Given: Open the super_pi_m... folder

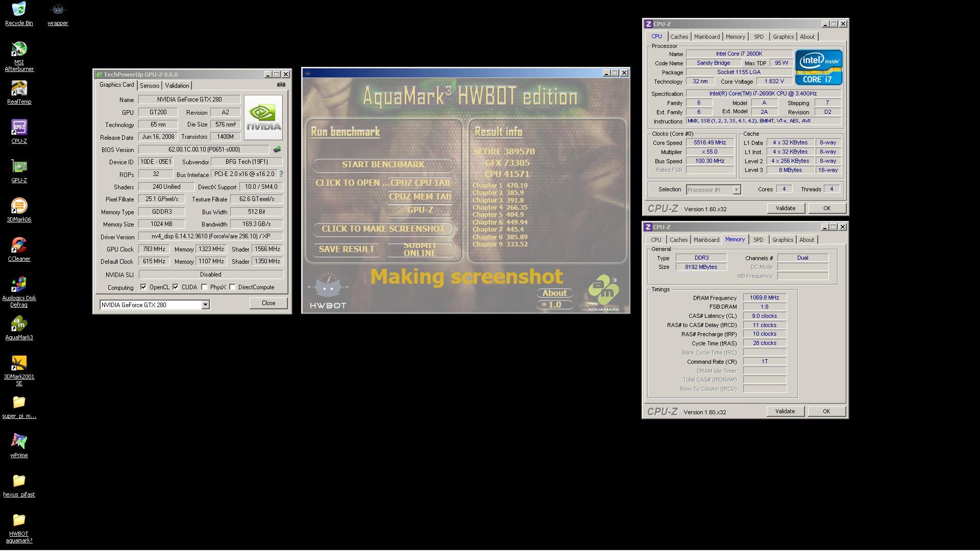Looking at the screenshot, I should 19,407.
